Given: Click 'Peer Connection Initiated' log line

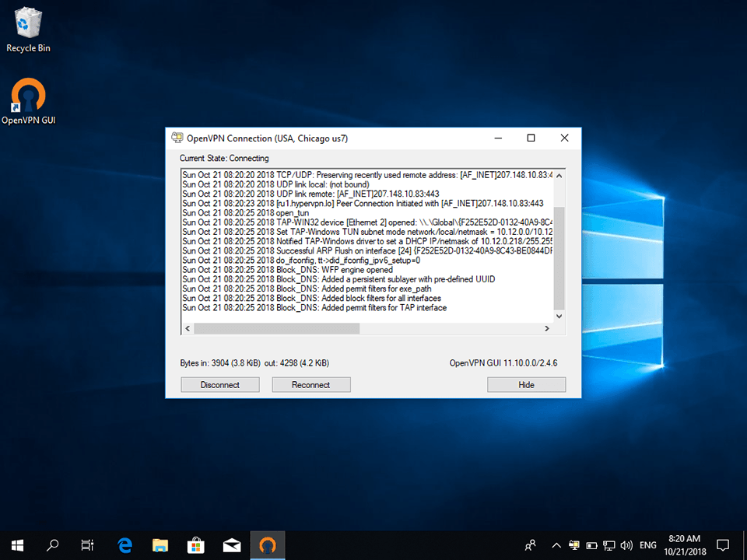Looking at the screenshot, I should pos(363,203).
